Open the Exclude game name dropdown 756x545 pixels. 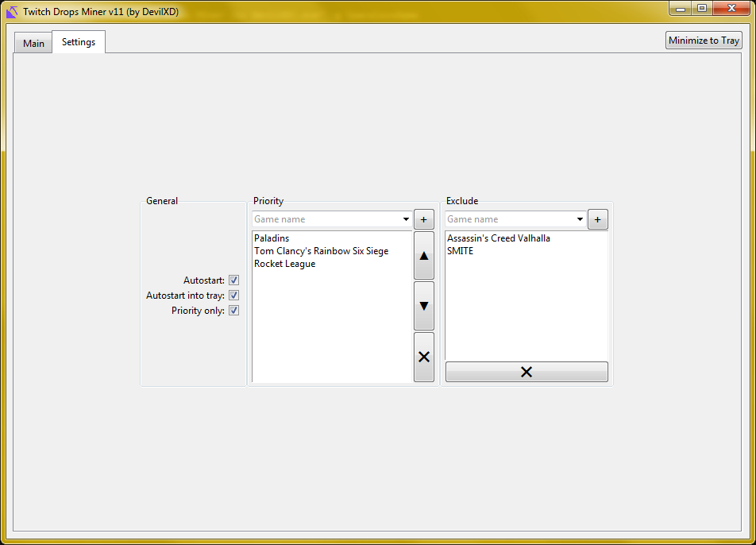pyautogui.click(x=580, y=219)
